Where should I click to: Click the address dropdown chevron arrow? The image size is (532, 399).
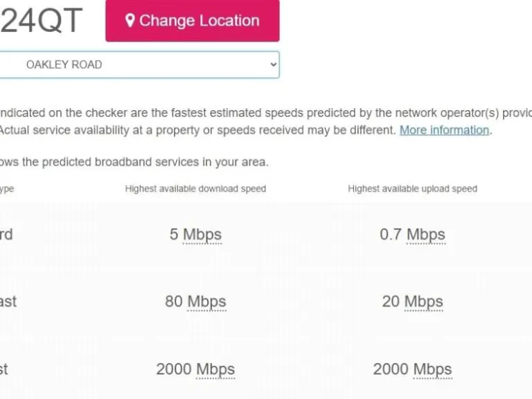[x=273, y=64]
